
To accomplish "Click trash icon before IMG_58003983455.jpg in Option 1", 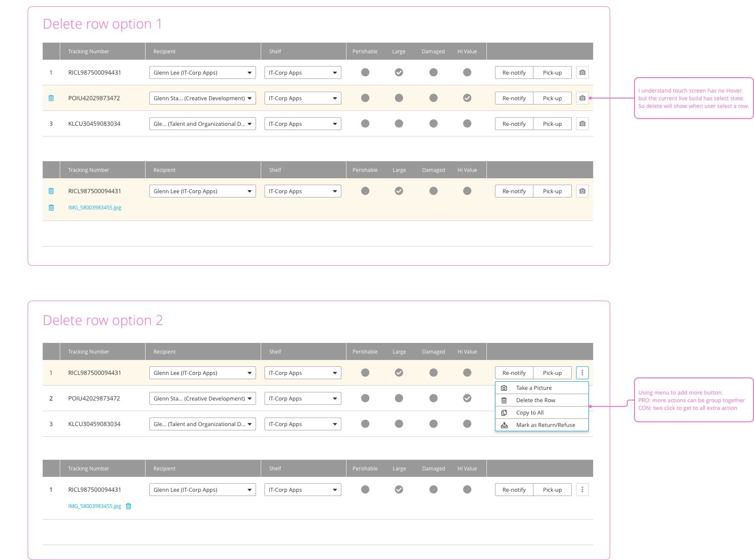I will point(51,208).
